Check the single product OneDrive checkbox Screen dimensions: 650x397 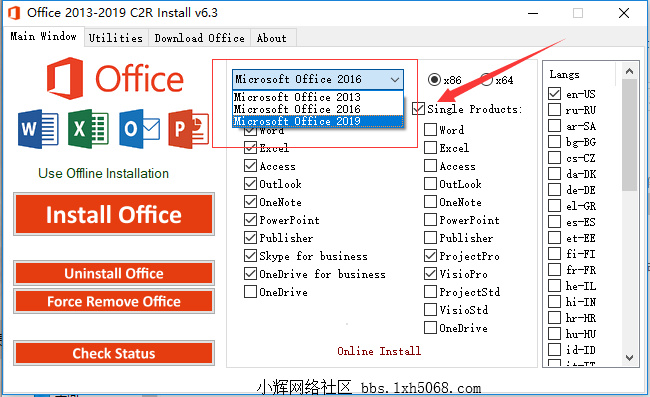pos(430,328)
